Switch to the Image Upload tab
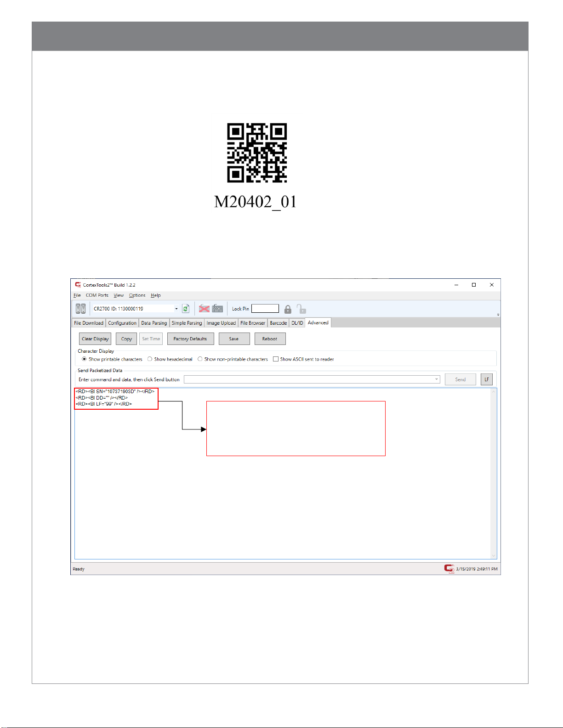 pos(221,323)
